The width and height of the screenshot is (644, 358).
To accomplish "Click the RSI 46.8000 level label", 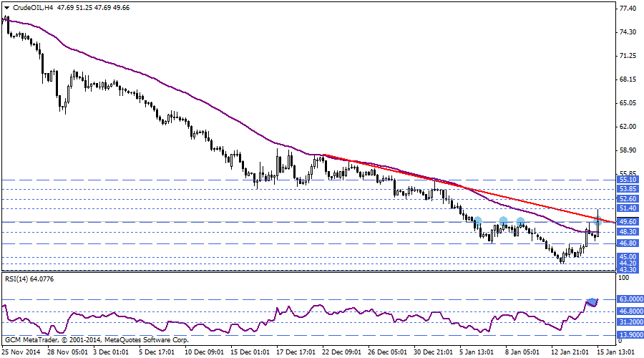I will (630, 311).
